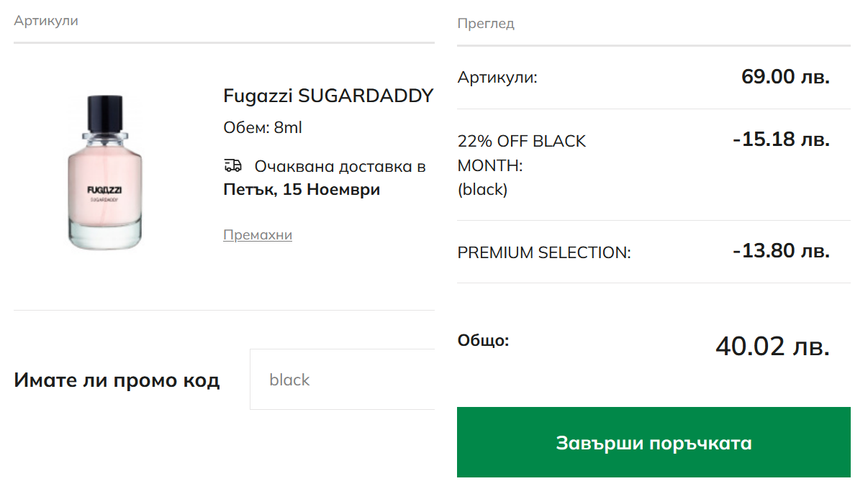The height and width of the screenshot is (499, 868).
Task: Click the Петък, 15 Ноември delivery date
Action: (x=302, y=190)
